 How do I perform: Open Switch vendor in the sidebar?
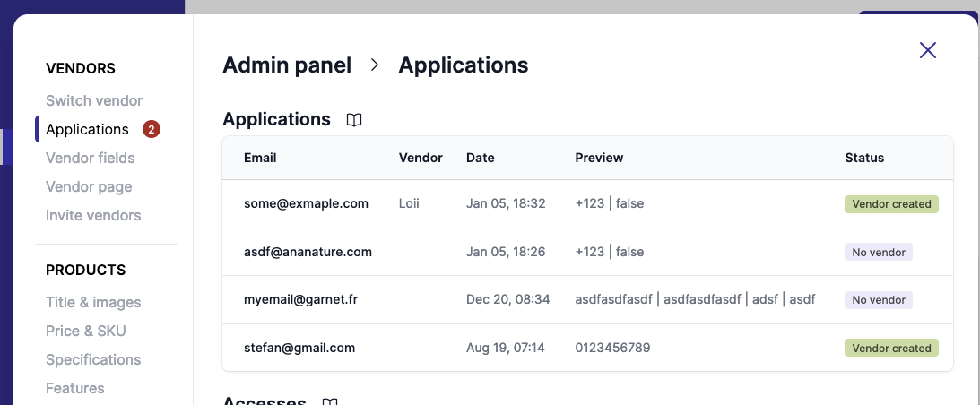[x=94, y=100]
